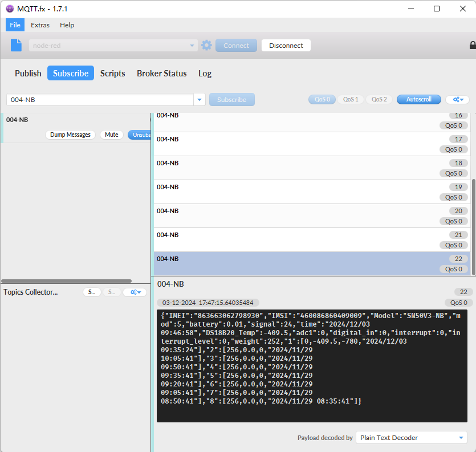
Task: Select QoS 2 subscription level
Action: tap(379, 99)
